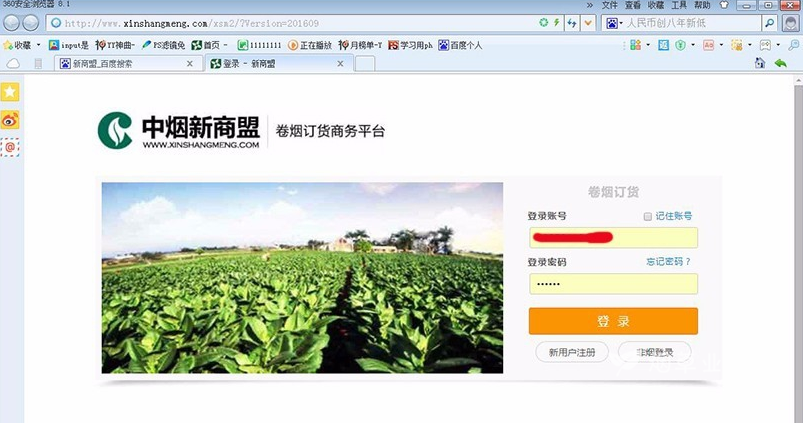This screenshot has width=803, height=423.
Task: Open the 工具 menu
Action: [x=679, y=5]
